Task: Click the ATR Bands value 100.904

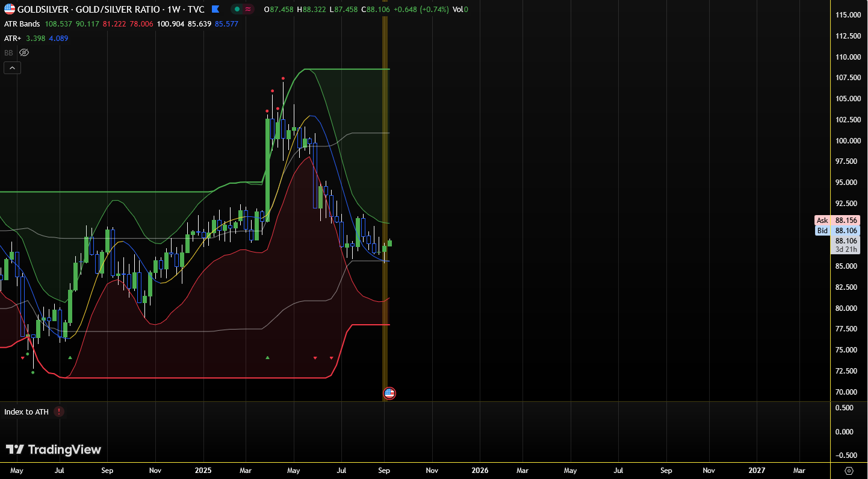Action: point(170,24)
